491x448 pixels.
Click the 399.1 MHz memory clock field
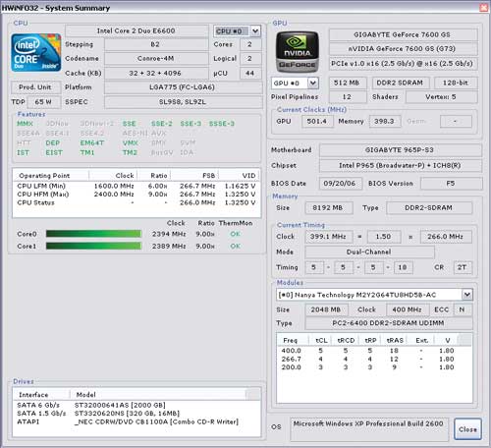(x=329, y=237)
